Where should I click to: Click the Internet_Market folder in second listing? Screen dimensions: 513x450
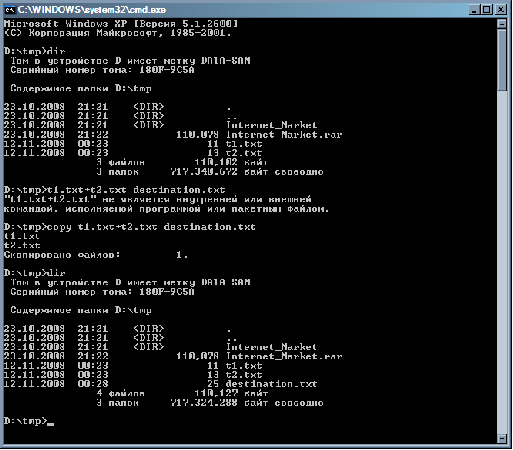(271, 347)
